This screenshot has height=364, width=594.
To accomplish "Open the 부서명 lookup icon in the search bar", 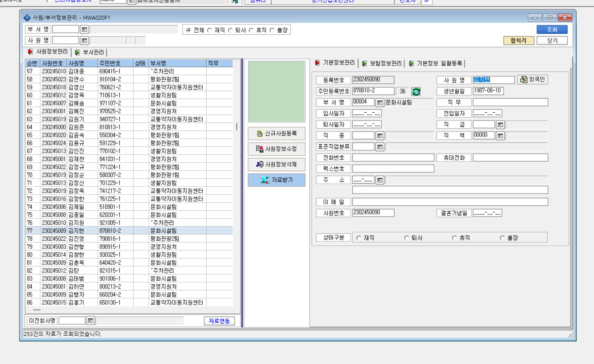I will click(84, 29).
